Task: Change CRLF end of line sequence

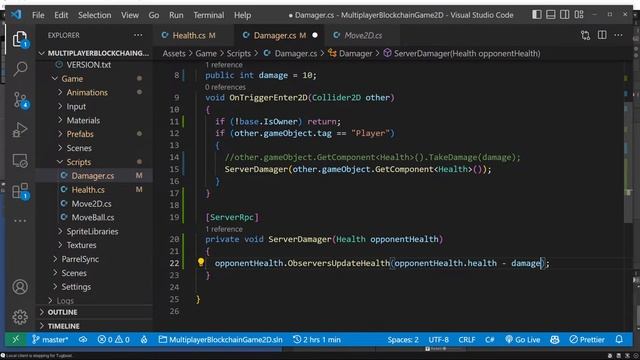Action: point(467,340)
